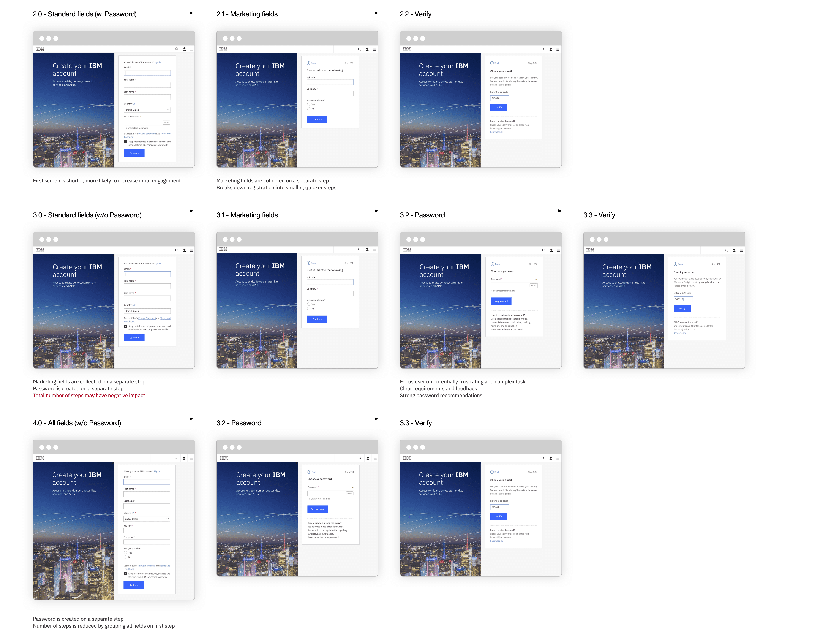This screenshot has width=834, height=644.
Task: Click user profile icon in 2.1 Marketing fields screen
Action: [367, 49]
